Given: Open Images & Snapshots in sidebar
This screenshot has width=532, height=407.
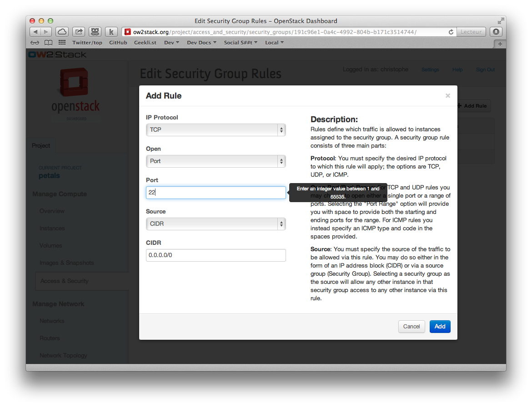Looking at the screenshot, I should pos(66,263).
